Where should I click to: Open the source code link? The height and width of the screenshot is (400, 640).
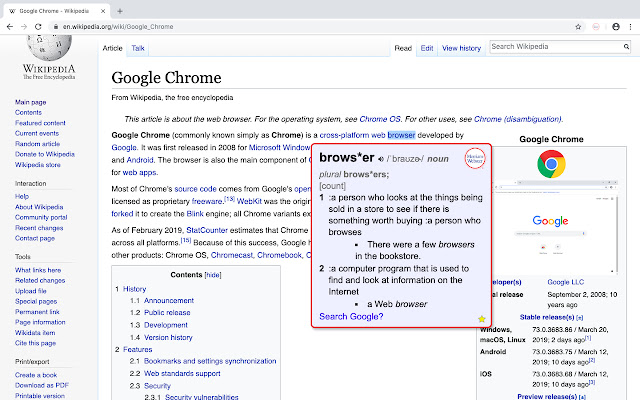[x=196, y=189]
